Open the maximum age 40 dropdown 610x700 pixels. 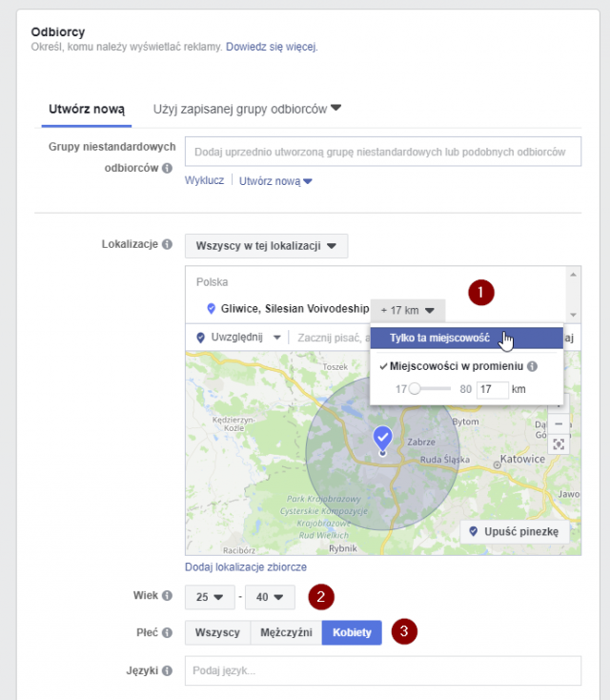point(270,598)
